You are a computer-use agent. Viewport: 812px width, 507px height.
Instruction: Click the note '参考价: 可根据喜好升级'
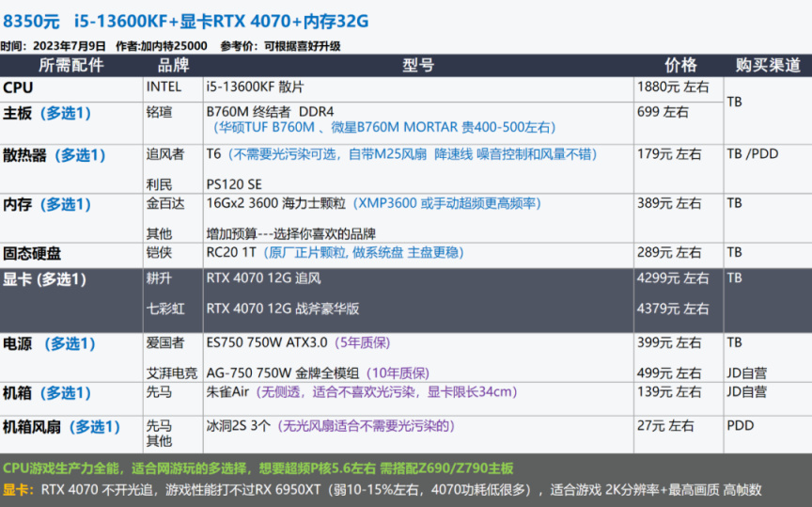pos(281,46)
